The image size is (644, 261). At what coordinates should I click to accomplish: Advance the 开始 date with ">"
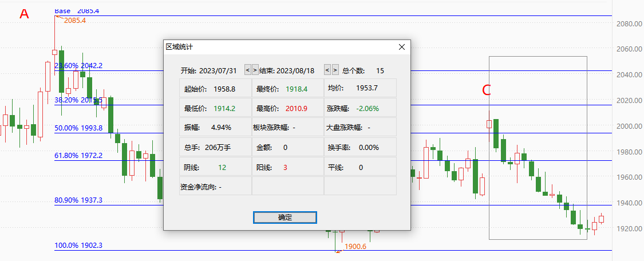pyautogui.click(x=255, y=70)
